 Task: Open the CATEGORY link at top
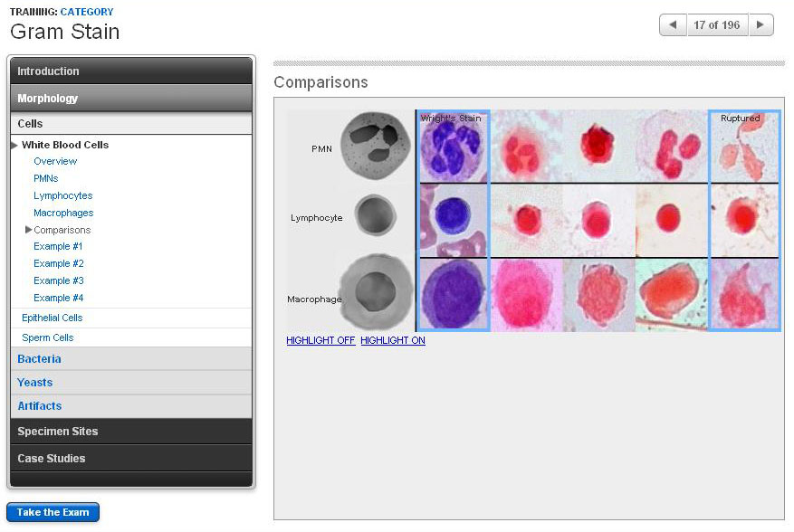pos(87,12)
